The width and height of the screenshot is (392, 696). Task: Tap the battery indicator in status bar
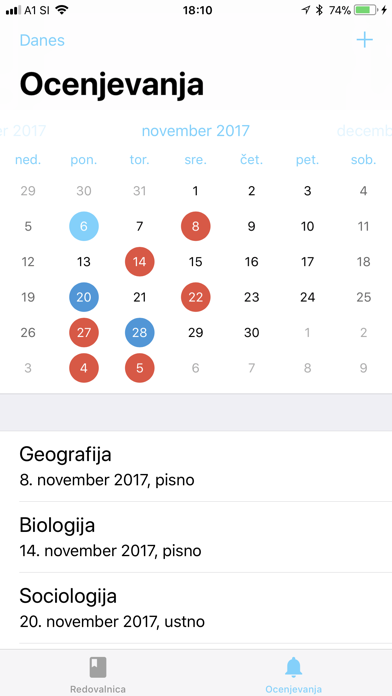click(x=366, y=10)
